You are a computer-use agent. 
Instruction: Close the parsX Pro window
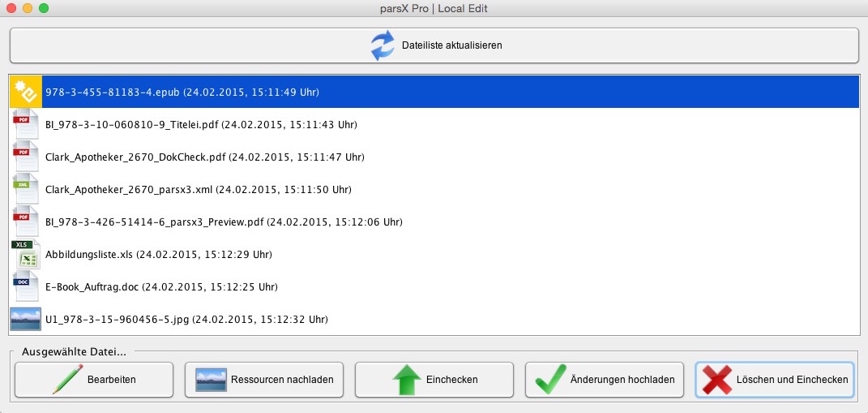[11, 8]
